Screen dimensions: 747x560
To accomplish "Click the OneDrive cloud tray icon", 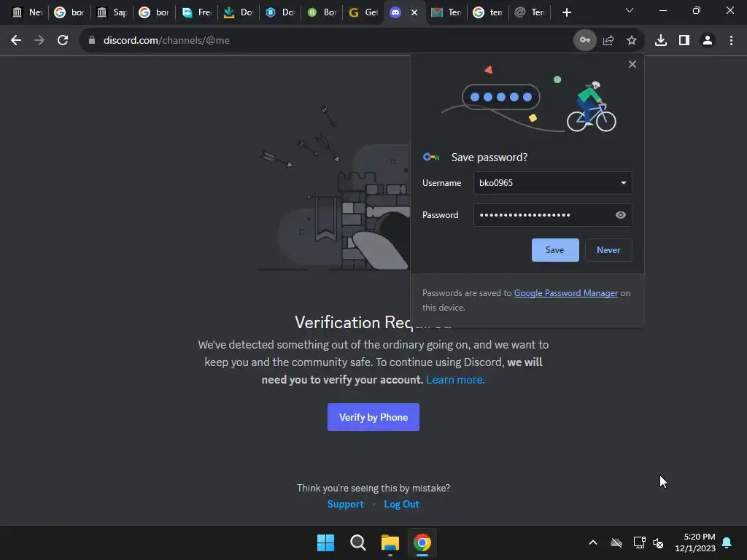I will [x=616, y=542].
